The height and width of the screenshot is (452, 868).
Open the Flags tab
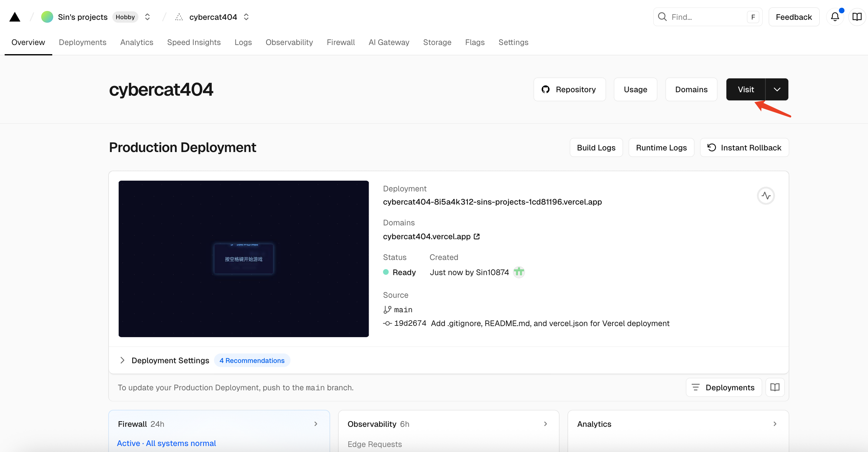pyautogui.click(x=475, y=42)
